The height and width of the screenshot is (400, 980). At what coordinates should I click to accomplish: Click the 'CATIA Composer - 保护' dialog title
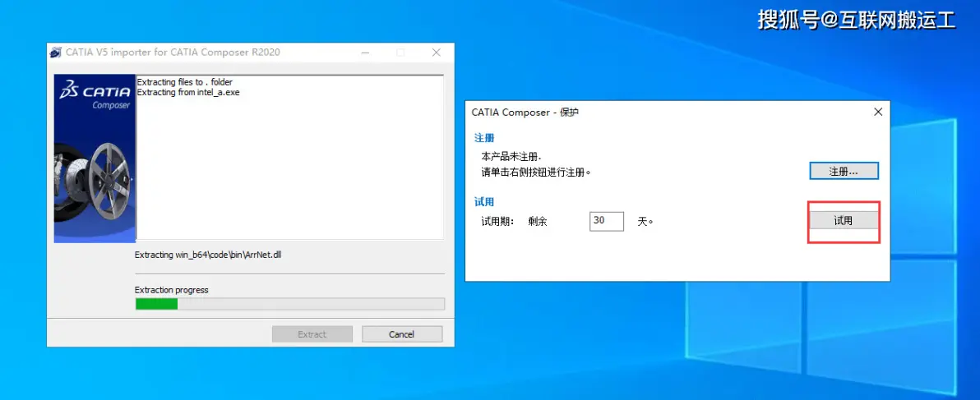525,113
